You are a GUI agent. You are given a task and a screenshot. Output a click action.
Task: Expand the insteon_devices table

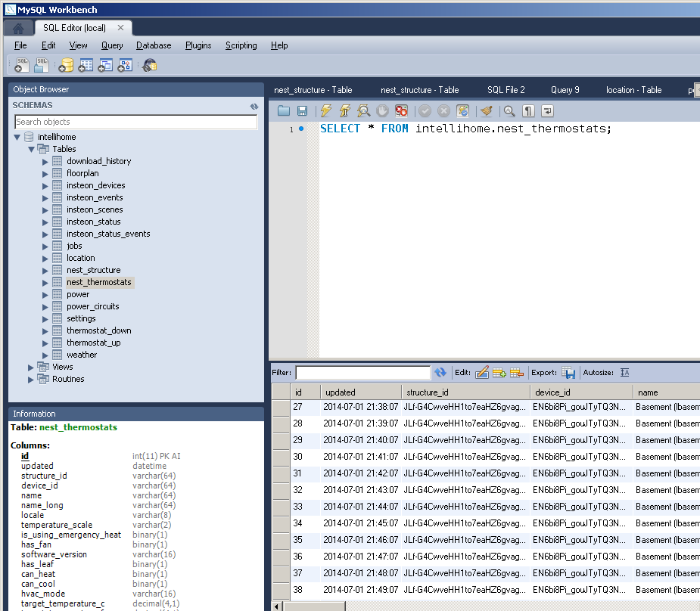pyautogui.click(x=45, y=185)
